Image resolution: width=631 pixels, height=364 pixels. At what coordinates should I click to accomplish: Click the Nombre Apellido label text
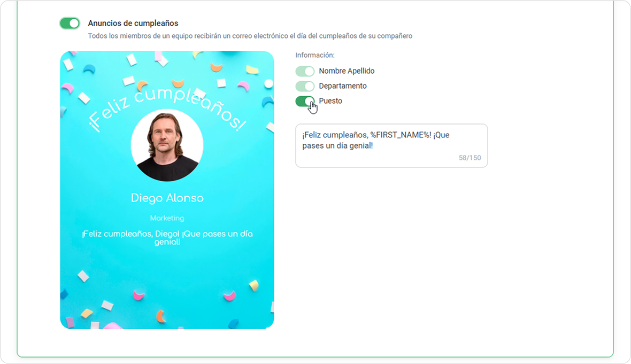pos(347,71)
